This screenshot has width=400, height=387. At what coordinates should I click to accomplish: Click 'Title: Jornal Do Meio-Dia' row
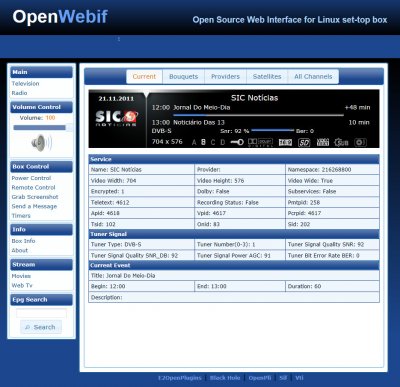tap(234, 276)
